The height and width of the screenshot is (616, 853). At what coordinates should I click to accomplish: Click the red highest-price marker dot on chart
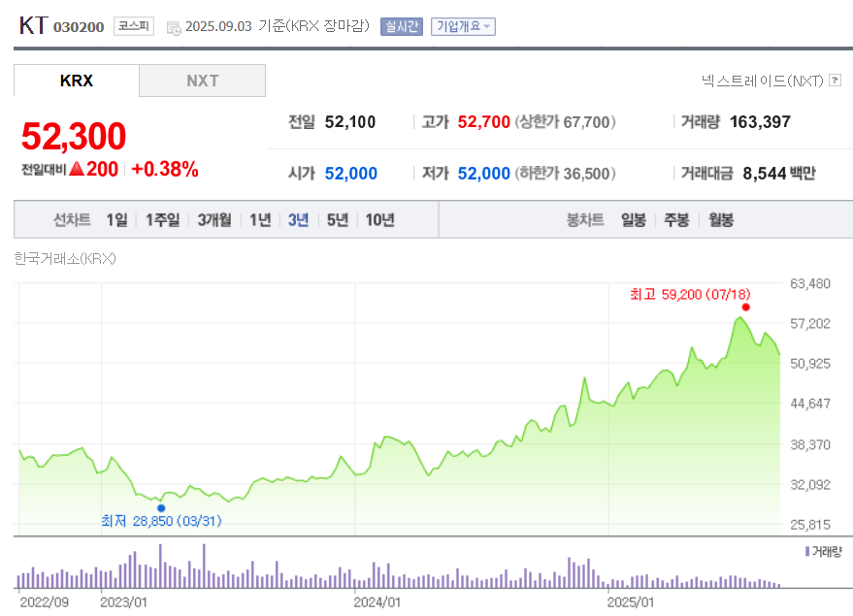coord(746,308)
